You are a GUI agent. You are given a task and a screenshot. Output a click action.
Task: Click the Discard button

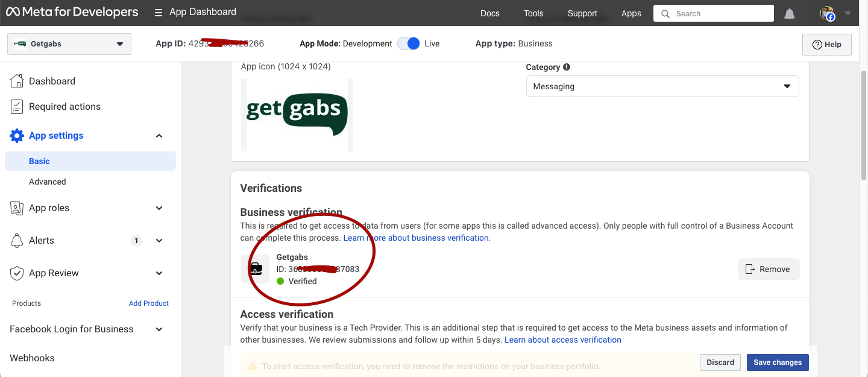(x=720, y=363)
